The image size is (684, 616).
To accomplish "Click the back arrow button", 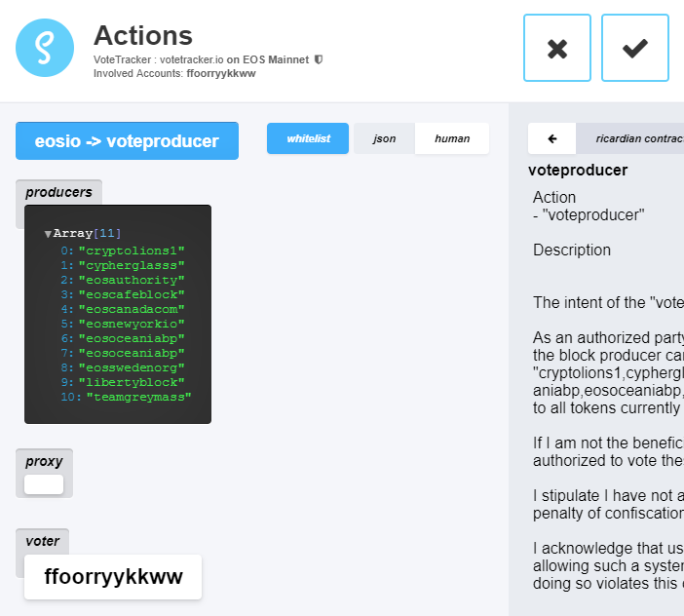I will (x=552, y=138).
